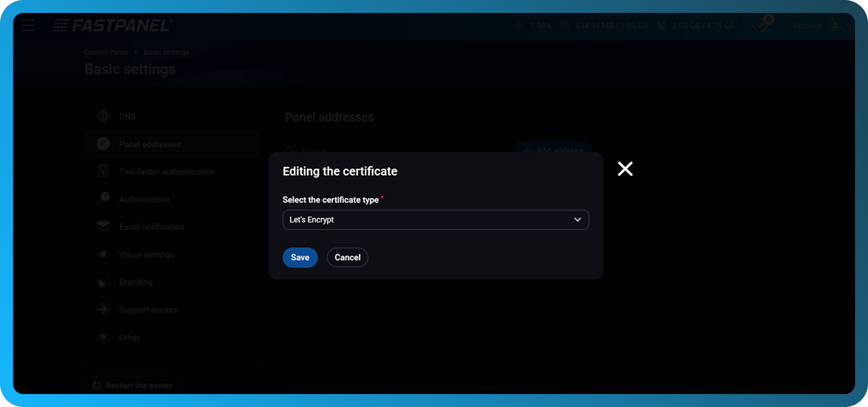Viewport: 868px width, 407px height.
Task: Click the Support access arrow icon
Action: pos(104,309)
